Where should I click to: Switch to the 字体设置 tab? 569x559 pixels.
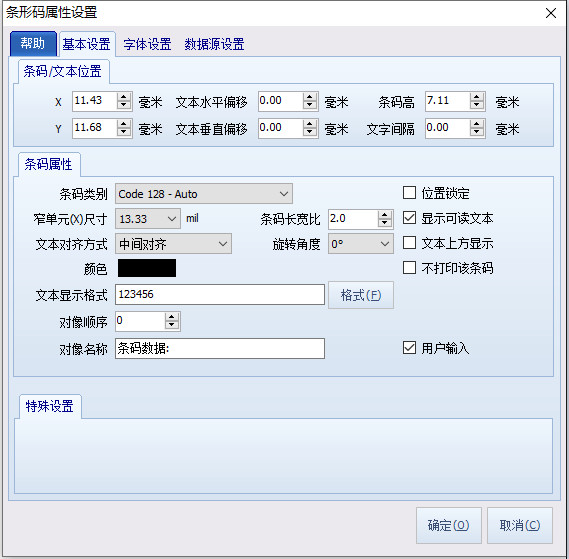(147, 44)
